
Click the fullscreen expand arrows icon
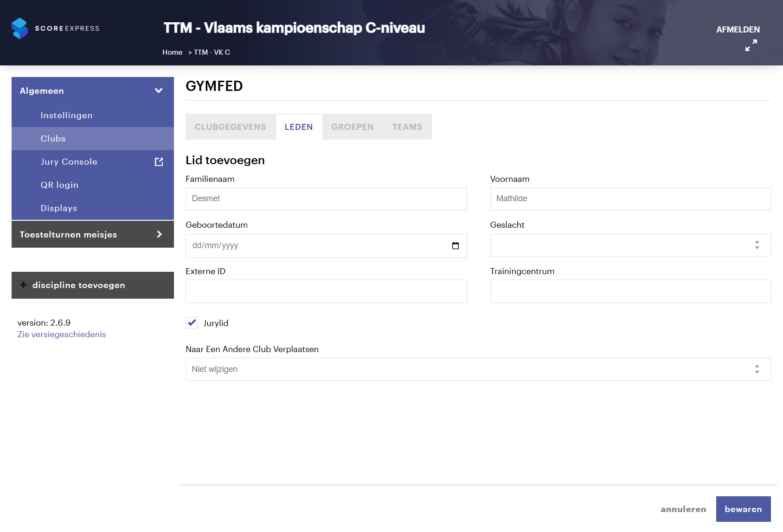[751, 45]
